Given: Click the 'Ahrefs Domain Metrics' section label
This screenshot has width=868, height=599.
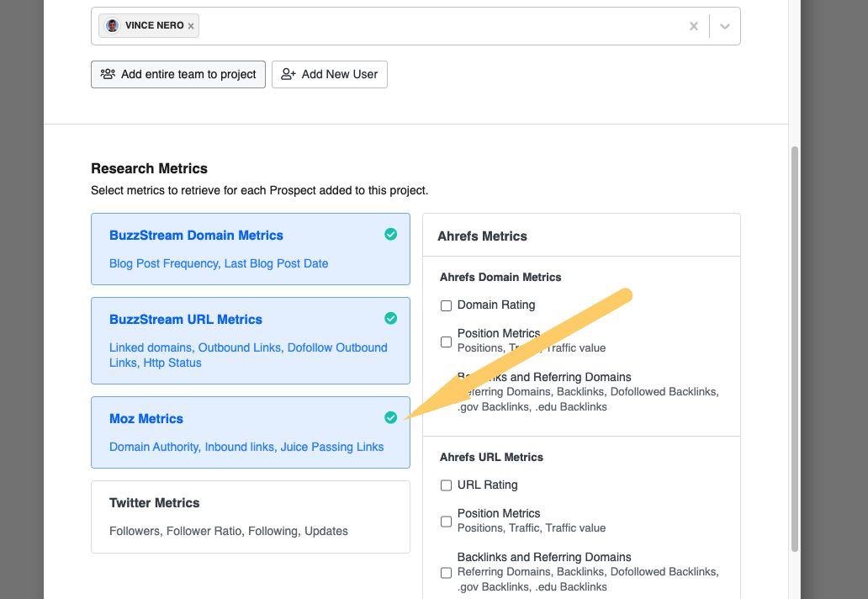Looking at the screenshot, I should click(x=500, y=277).
